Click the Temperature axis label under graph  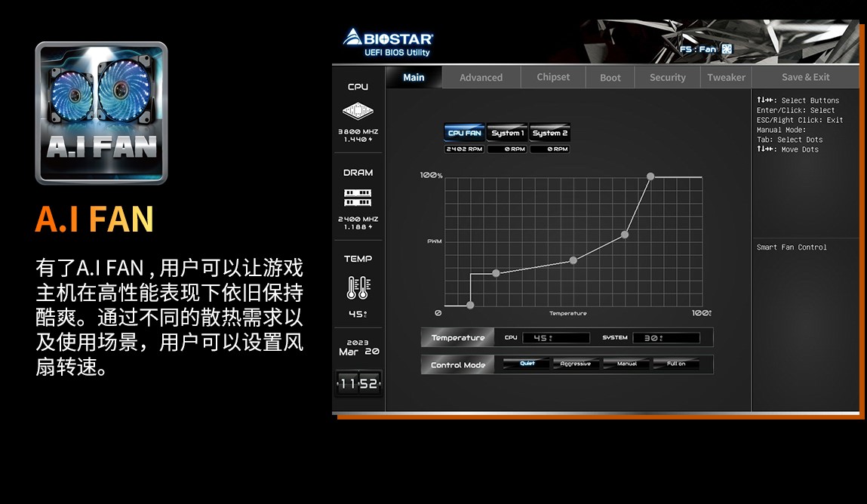tap(568, 313)
